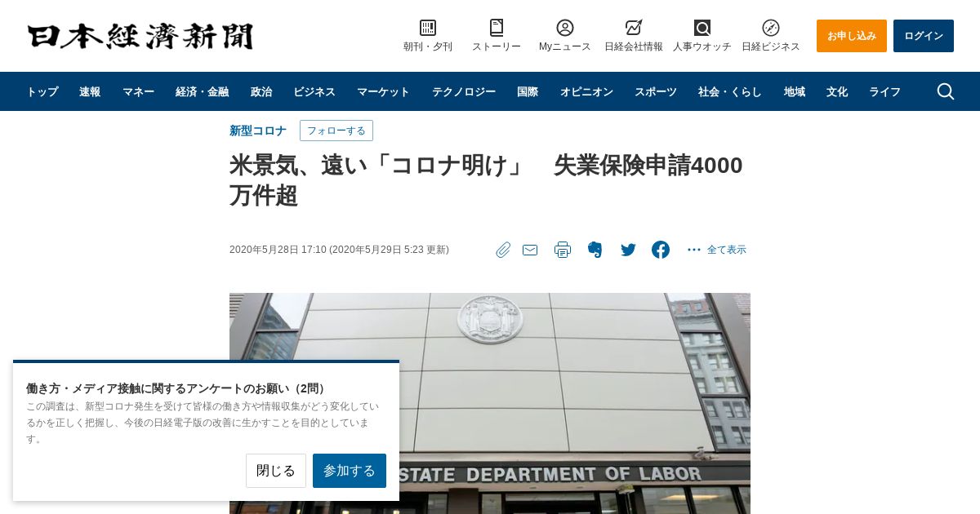The height and width of the screenshot is (514, 980).
Task: Share the article by email icon
Action: tap(530, 250)
